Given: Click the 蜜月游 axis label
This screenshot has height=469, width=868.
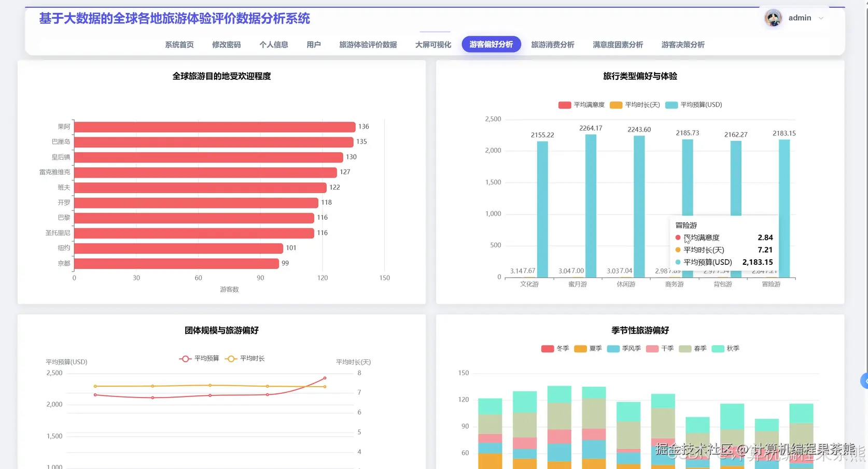Looking at the screenshot, I should [x=578, y=285].
